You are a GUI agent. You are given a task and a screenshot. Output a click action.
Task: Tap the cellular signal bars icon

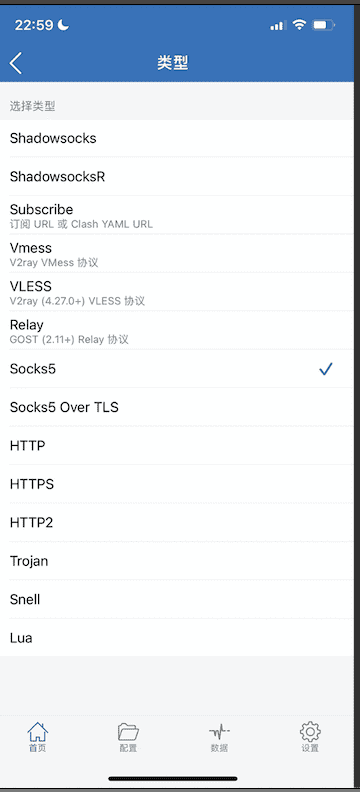(x=278, y=25)
